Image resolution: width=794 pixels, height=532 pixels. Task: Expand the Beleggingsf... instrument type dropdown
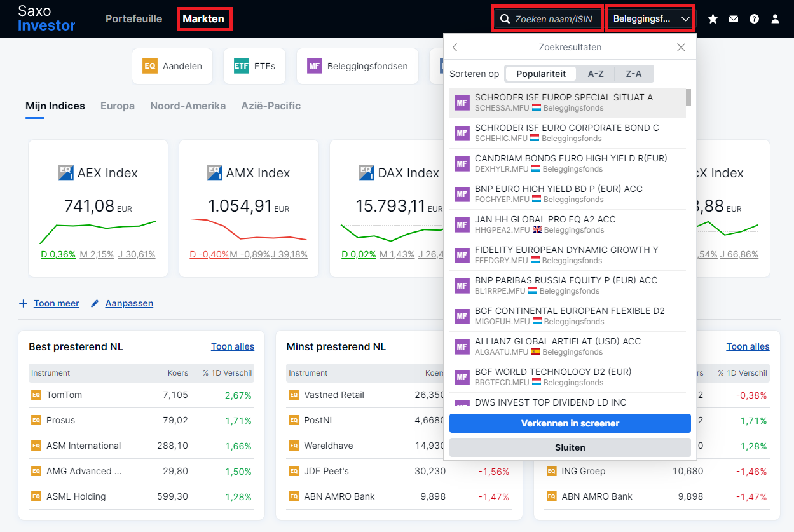tap(651, 19)
